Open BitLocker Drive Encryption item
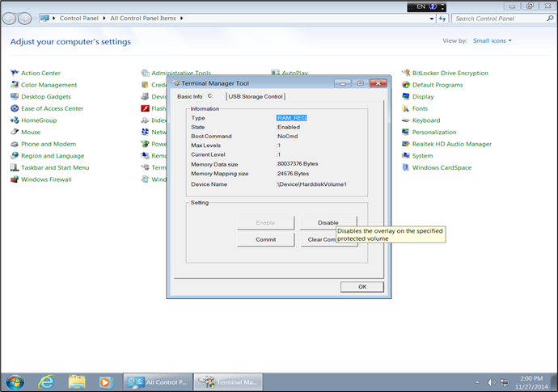 [450, 73]
